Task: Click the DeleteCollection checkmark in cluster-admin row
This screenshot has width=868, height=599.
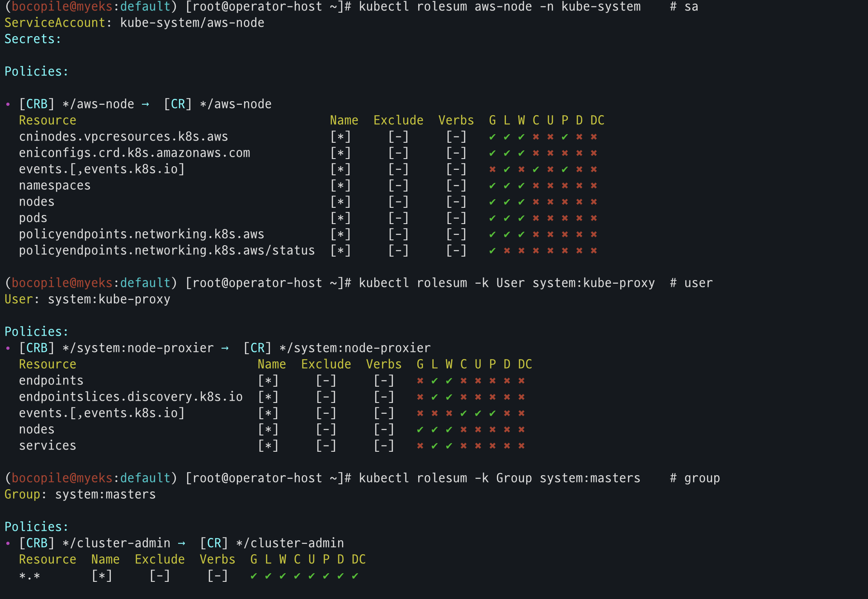Action: [355, 576]
